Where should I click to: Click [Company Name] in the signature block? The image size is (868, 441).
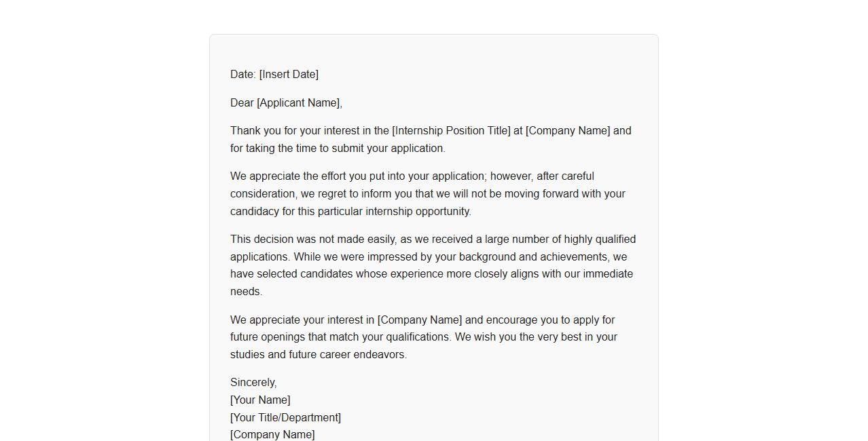point(272,435)
